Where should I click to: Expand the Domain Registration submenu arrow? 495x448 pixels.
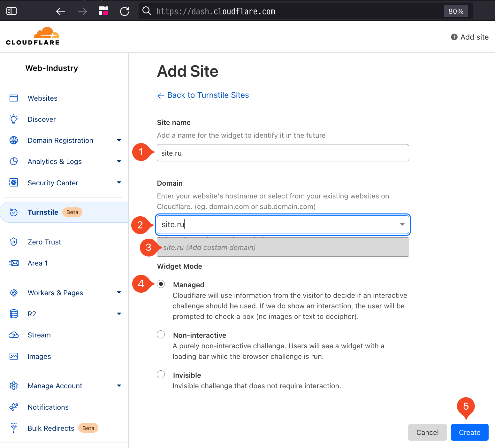coord(119,140)
